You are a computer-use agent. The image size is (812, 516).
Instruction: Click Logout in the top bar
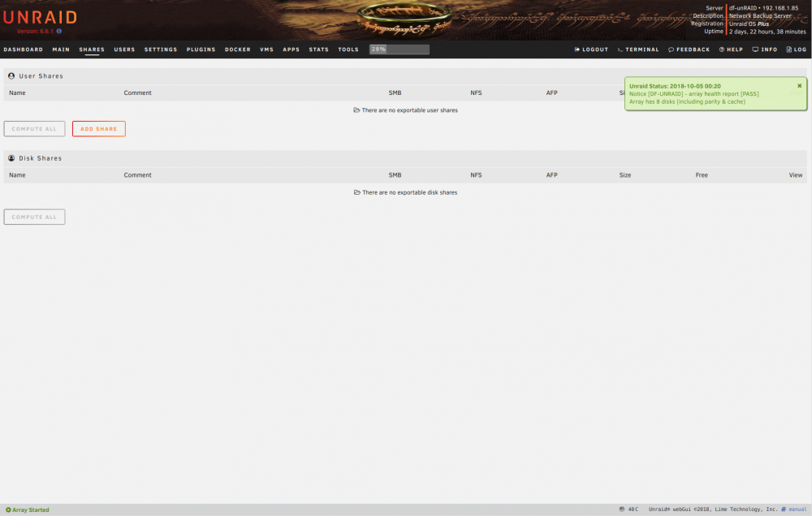tap(591, 49)
